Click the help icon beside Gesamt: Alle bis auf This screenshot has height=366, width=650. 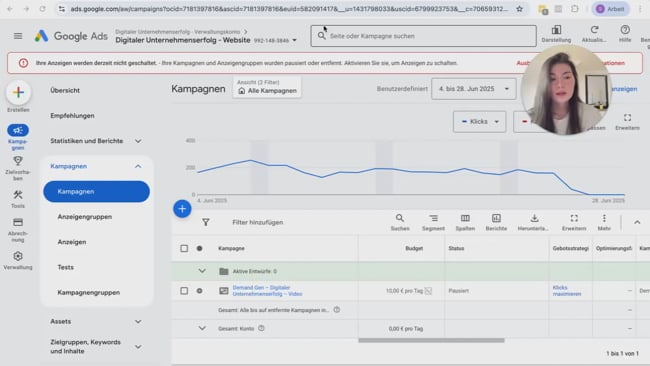point(337,310)
